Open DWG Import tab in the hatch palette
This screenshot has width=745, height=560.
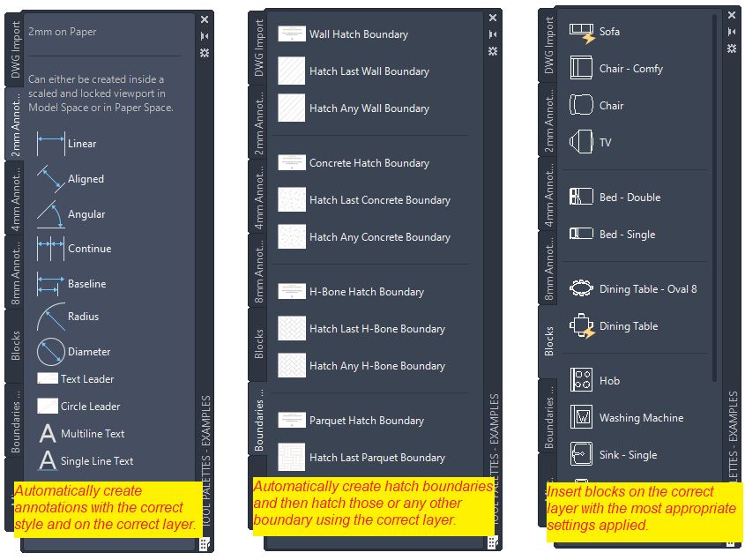pyautogui.click(x=259, y=50)
